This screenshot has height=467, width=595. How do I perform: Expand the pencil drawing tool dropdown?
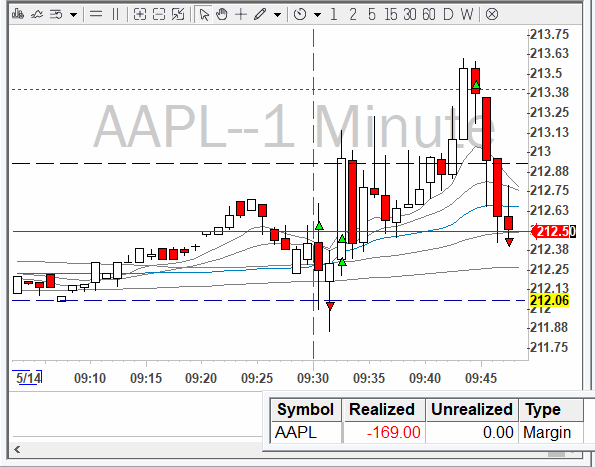coord(277,15)
